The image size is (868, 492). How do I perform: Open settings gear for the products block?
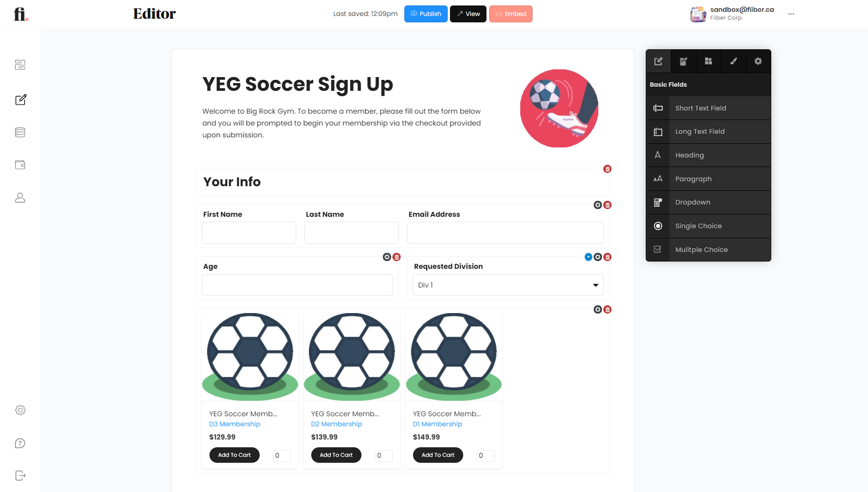[598, 309]
